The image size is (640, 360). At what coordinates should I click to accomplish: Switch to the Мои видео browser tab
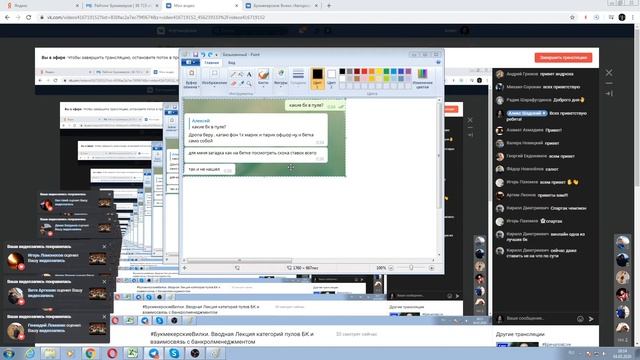pyautogui.click(x=202, y=6)
